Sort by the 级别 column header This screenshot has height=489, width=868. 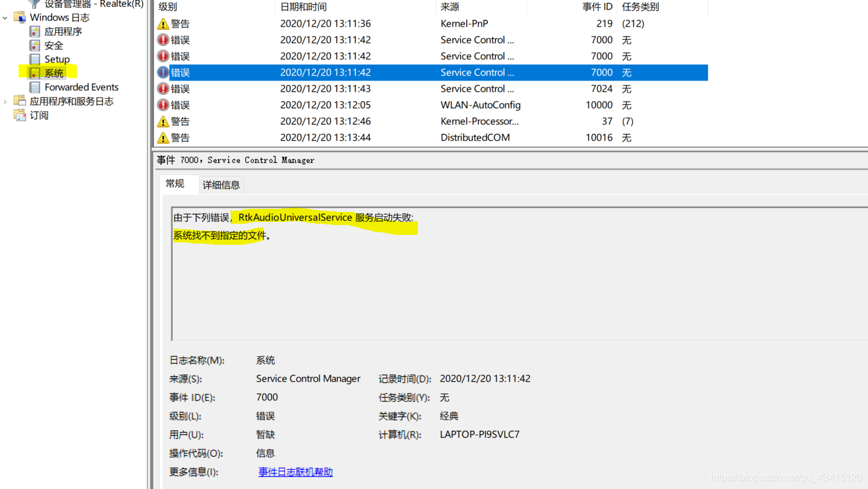point(214,7)
